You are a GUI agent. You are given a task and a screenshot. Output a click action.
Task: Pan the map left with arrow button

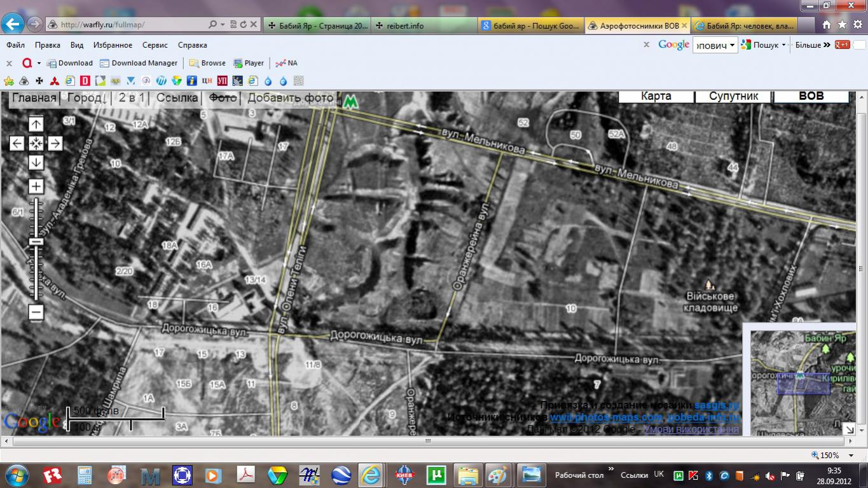pos(17,143)
